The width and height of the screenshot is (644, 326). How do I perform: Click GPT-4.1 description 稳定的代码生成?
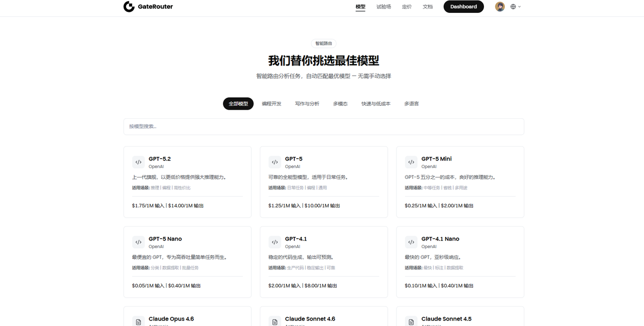[x=301, y=257]
